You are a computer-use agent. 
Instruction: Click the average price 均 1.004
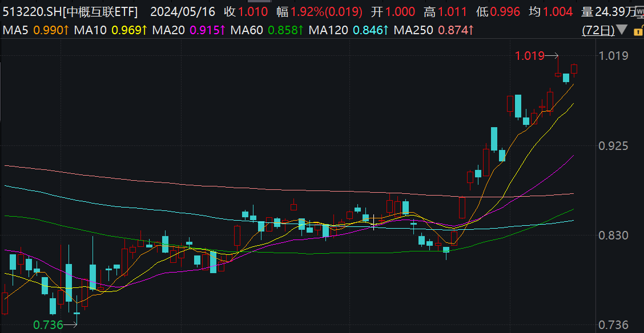[551, 12]
